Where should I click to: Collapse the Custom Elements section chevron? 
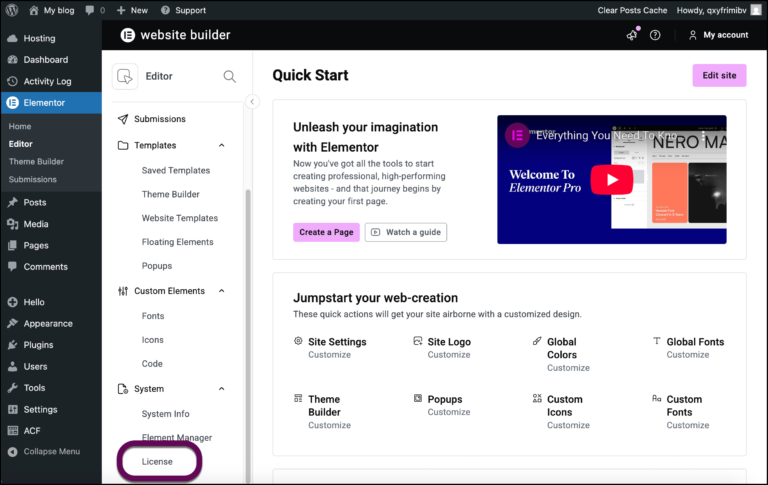[x=221, y=291]
